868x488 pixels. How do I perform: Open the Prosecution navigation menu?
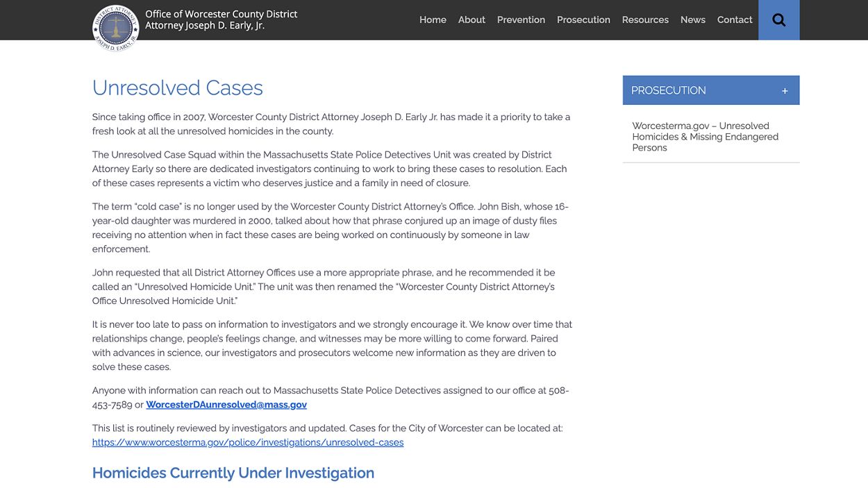583,19
